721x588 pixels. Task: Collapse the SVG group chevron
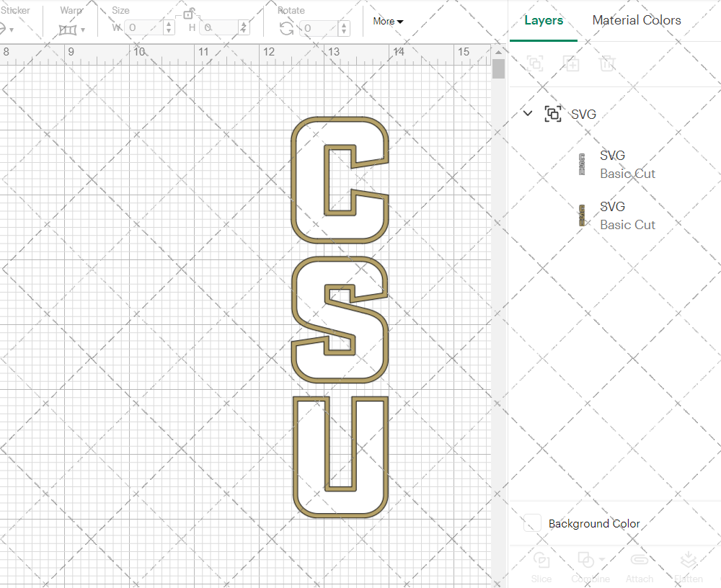pos(528,113)
